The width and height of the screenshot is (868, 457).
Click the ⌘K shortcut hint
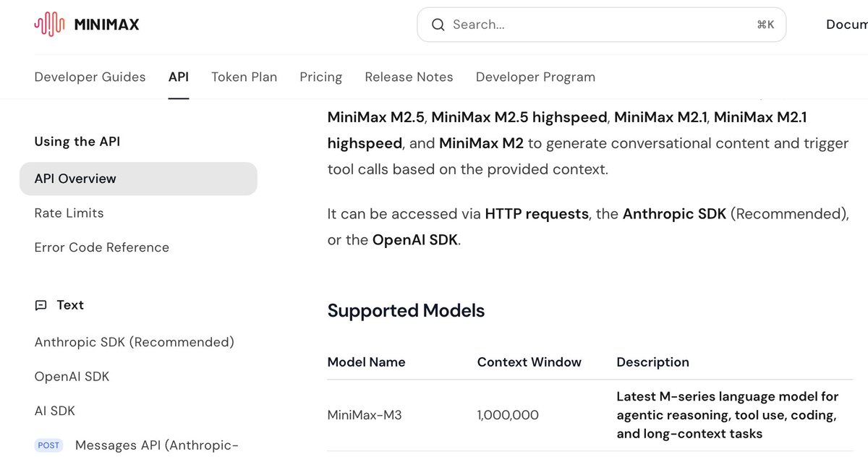click(x=765, y=25)
